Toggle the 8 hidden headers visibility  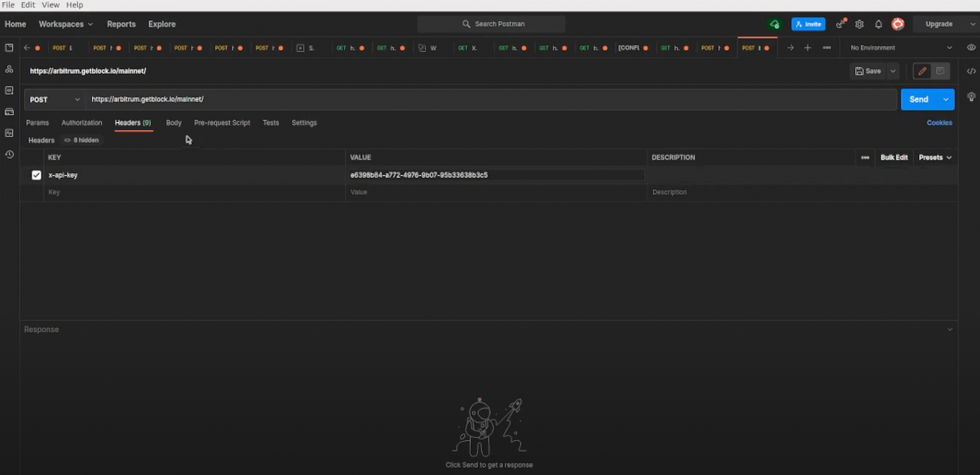tap(81, 140)
